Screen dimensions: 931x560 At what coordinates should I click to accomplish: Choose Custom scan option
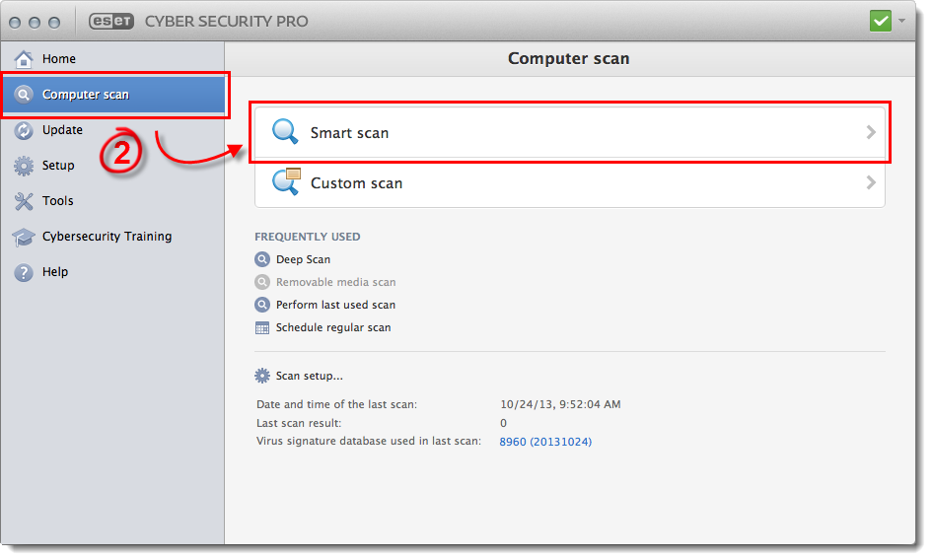pyautogui.click(x=570, y=183)
